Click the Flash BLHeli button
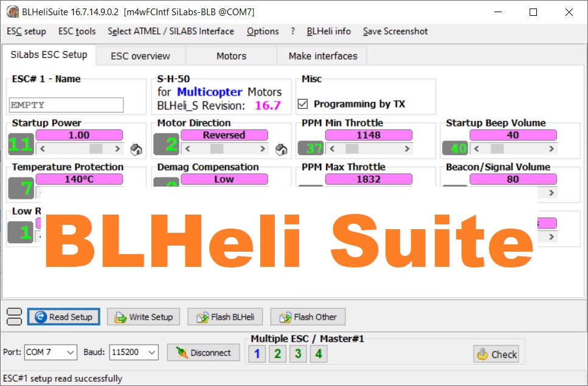 click(225, 317)
